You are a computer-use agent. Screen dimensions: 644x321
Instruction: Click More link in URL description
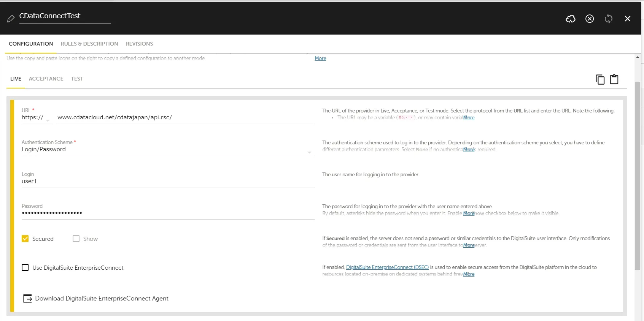click(x=469, y=118)
